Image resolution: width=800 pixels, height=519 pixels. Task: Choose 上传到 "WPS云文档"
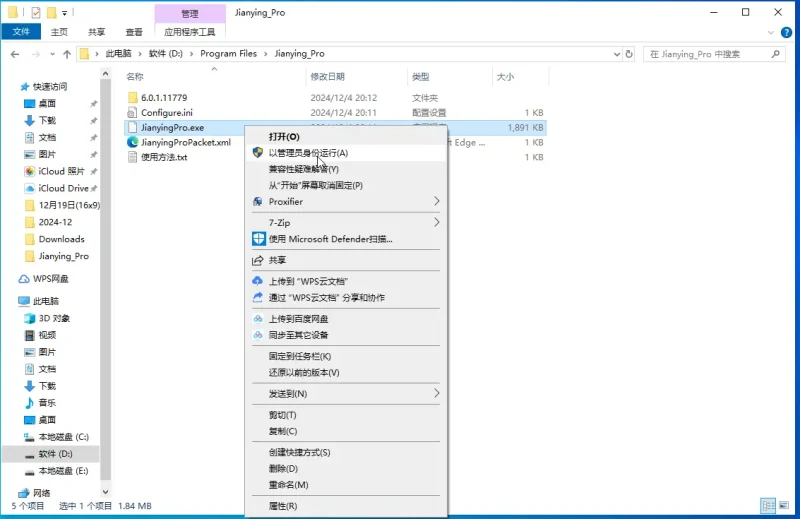pos(346,281)
